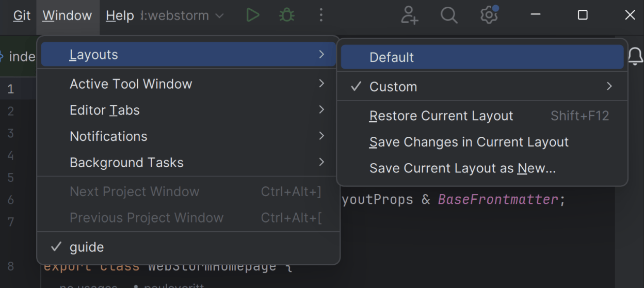Start debugging with the bug icon
The image size is (644, 288).
[x=286, y=15]
